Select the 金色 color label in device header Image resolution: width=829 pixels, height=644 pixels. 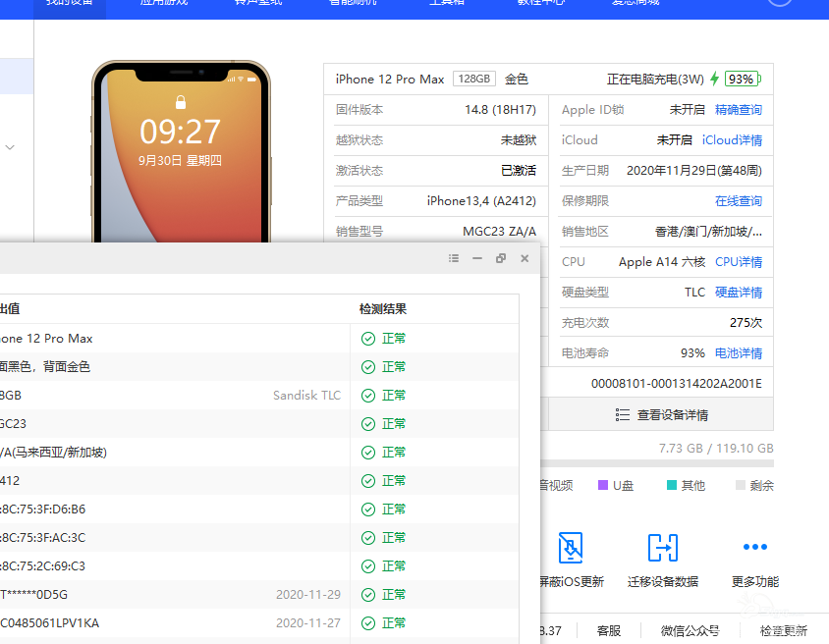click(x=517, y=80)
